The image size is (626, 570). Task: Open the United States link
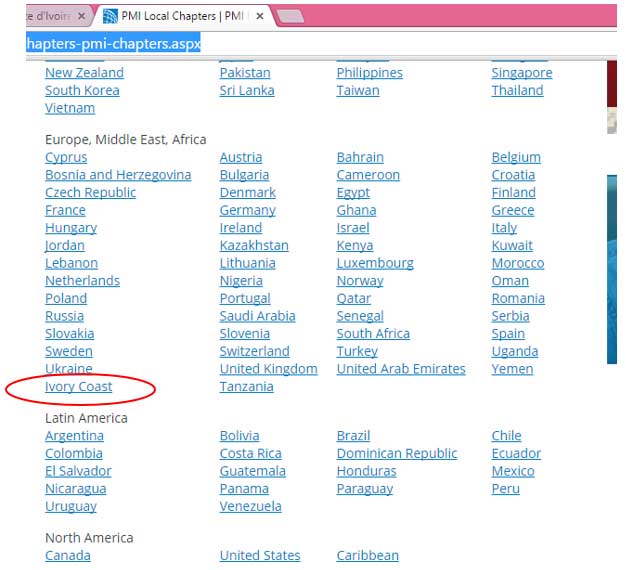(x=259, y=556)
